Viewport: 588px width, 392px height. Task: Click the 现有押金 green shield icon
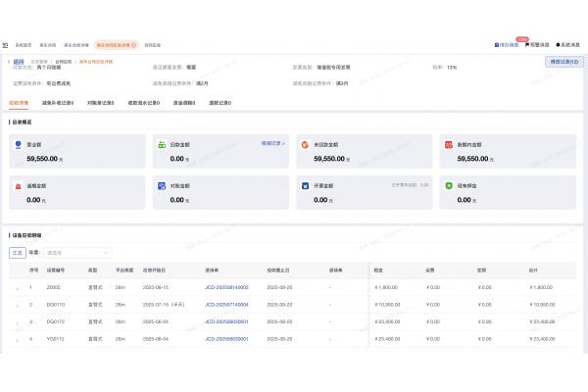pyautogui.click(x=448, y=185)
